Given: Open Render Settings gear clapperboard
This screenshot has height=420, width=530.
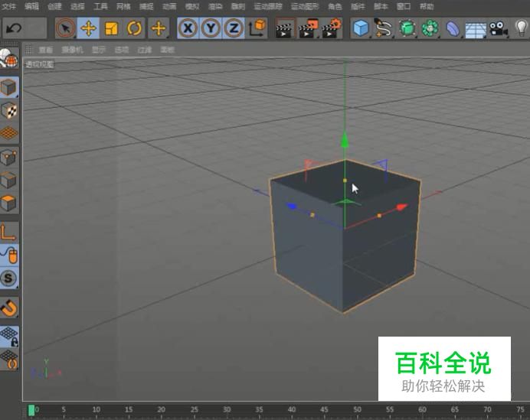Looking at the screenshot, I should pyautogui.click(x=331, y=28).
